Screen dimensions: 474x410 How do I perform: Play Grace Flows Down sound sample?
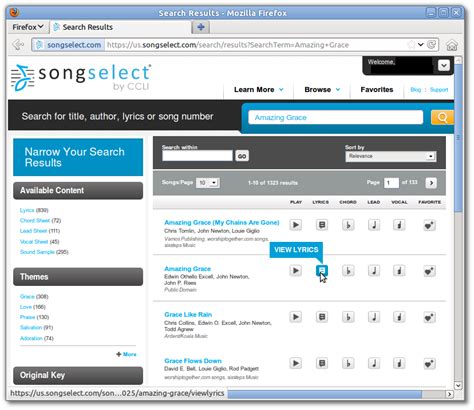click(x=296, y=363)
